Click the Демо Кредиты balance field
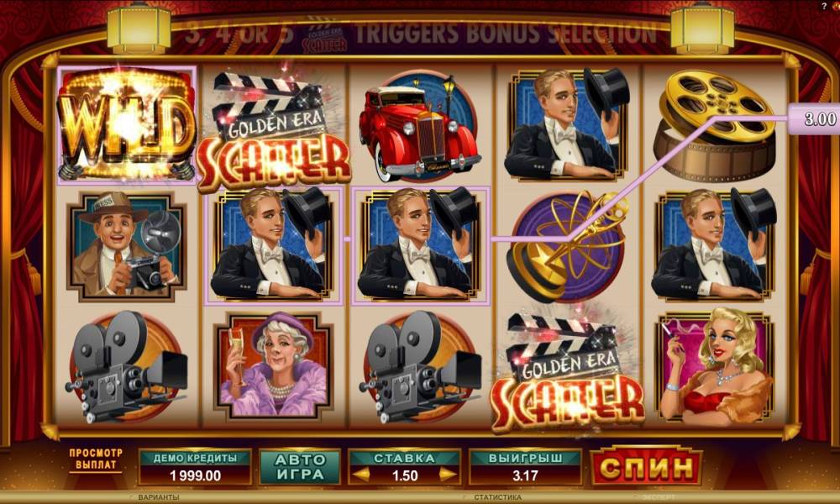840x504 pixels. [x=195, y=467]
